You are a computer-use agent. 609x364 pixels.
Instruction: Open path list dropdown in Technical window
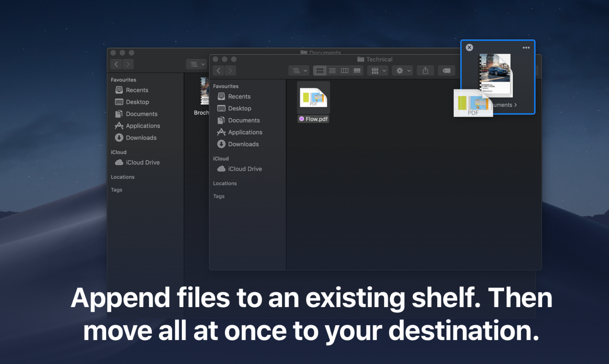pos(299,71)
